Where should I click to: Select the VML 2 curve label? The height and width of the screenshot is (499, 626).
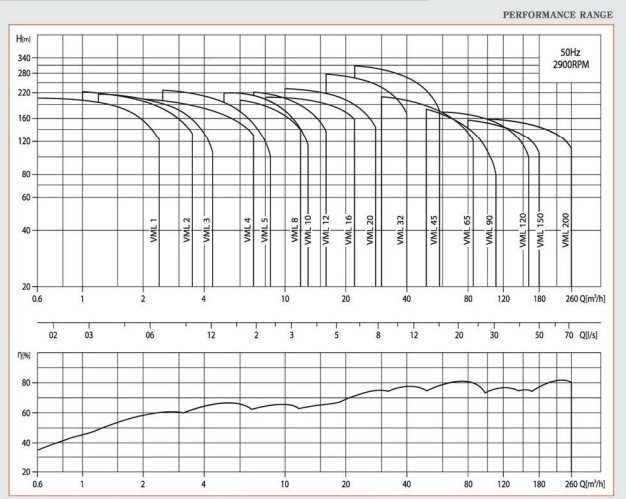[187, 230]
